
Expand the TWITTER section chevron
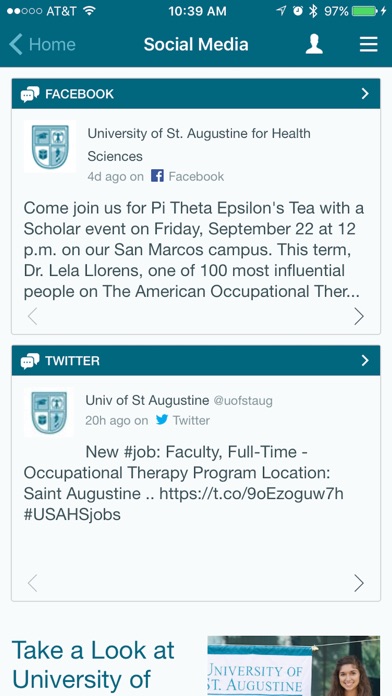[365, 360]
